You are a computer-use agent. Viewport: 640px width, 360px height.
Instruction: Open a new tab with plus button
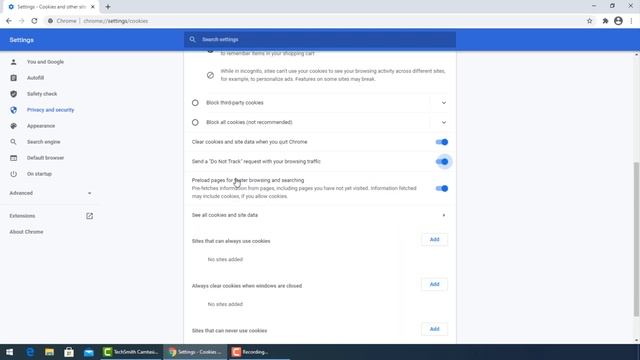[108, 7]
